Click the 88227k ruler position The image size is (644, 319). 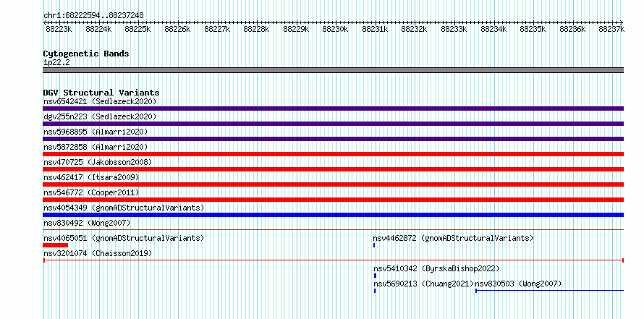[217, 29]
